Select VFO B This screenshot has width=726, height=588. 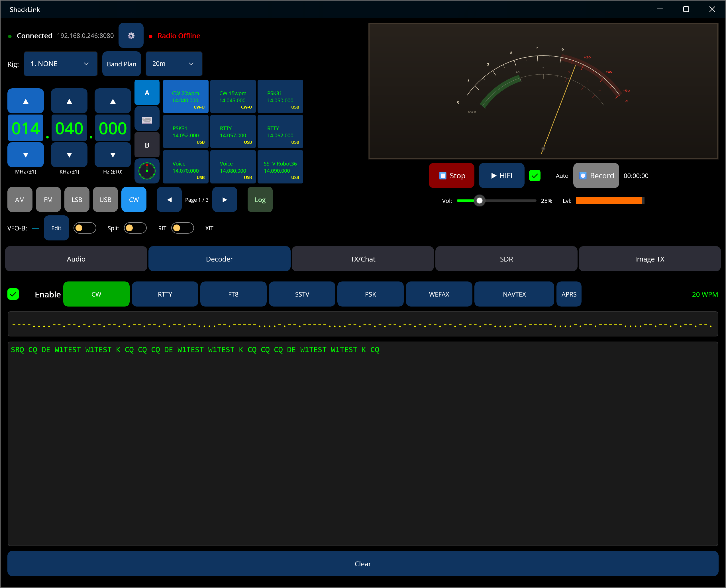point(147,145)
